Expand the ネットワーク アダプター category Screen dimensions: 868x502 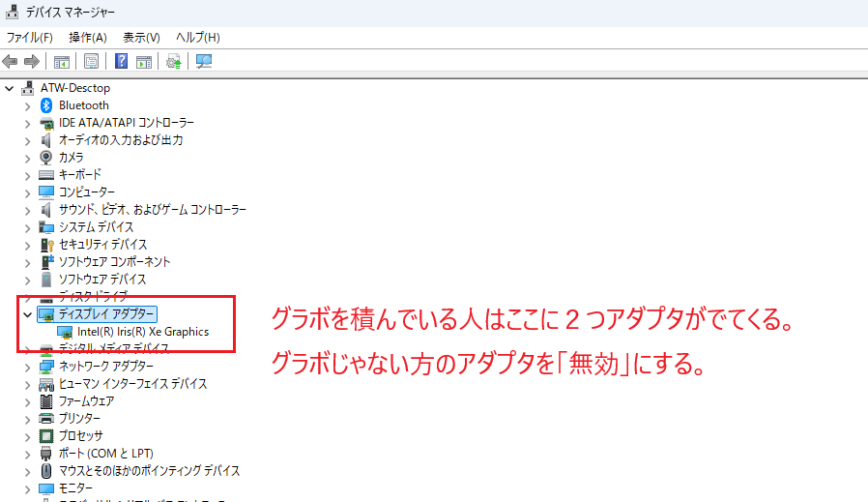tap(28, 367)
